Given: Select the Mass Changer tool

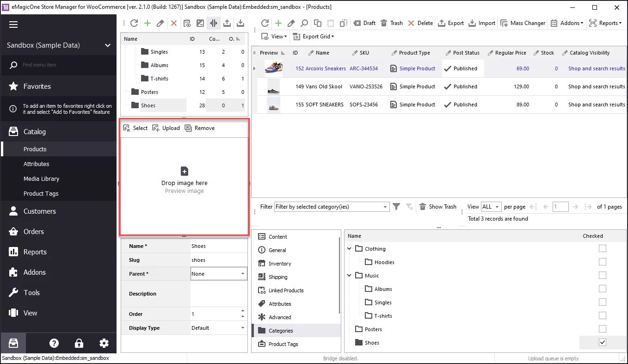Looking at the screenshot, I should (523, 23).
